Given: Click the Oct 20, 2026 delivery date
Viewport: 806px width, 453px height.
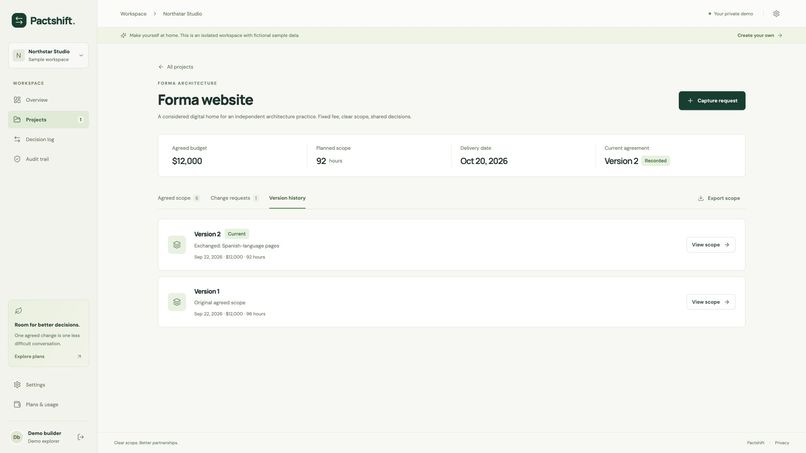Looking at the screenshot, I should point(484,161).
